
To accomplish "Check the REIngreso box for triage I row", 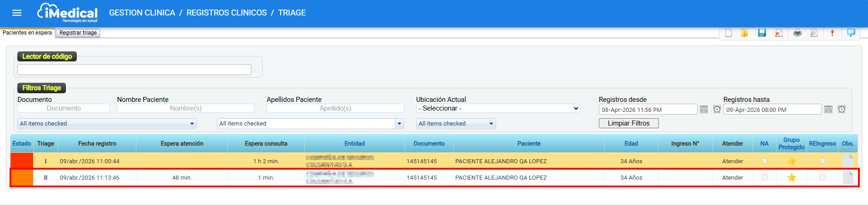I will tap(822, 161).
